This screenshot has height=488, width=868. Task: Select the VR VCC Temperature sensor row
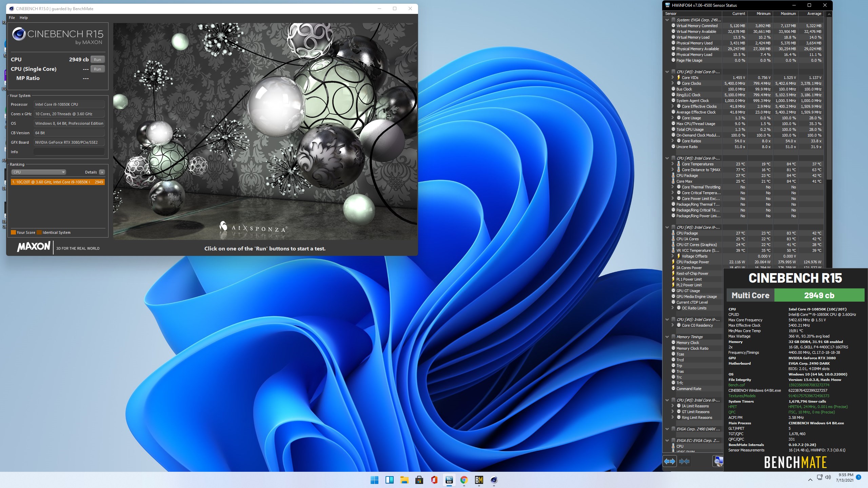pos(743,250)
